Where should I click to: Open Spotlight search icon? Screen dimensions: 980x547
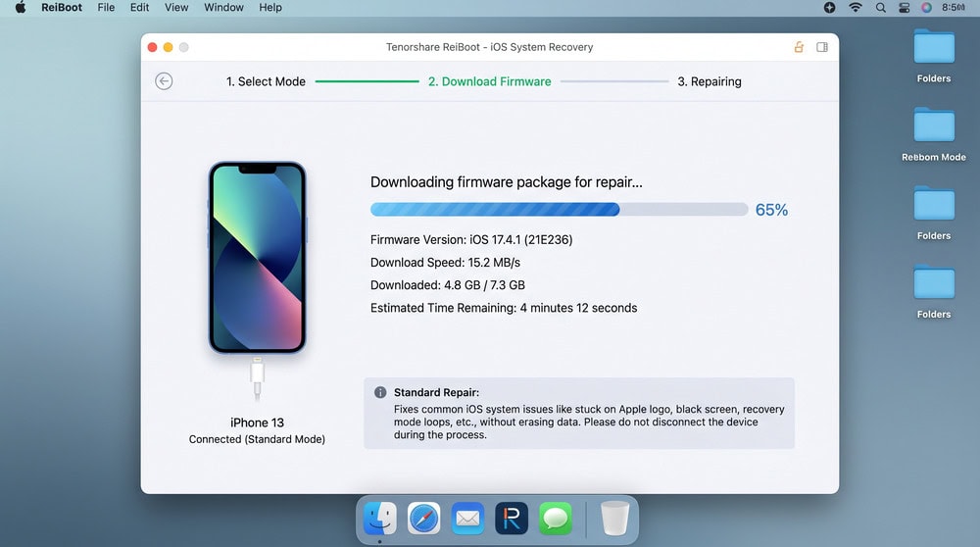click(x=880, y=8)
